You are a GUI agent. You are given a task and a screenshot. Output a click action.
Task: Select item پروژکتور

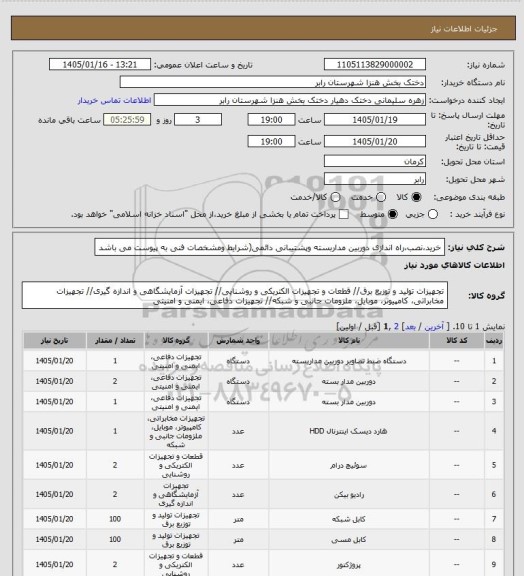[x=349, y=565]
